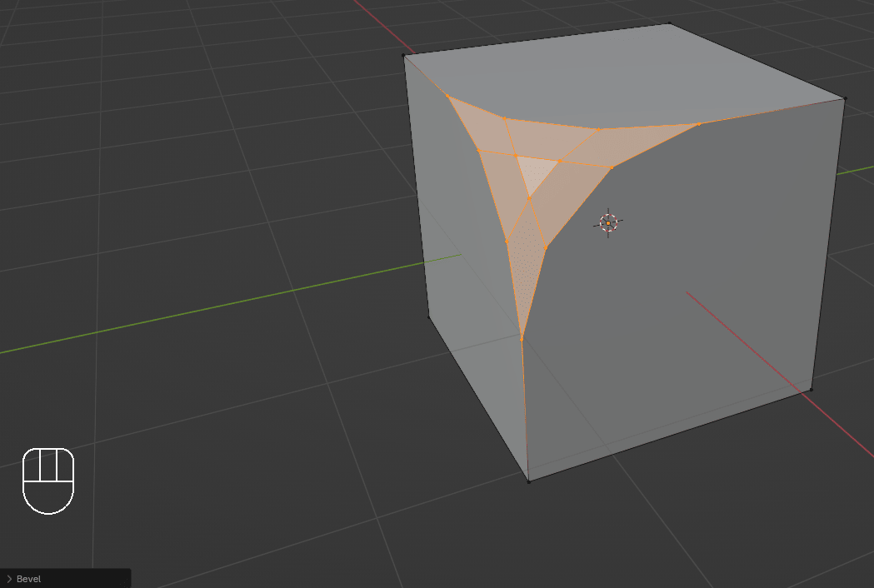
Task: Select the bevel's rightmost vertex on top edge
Action: click(700, 124)
